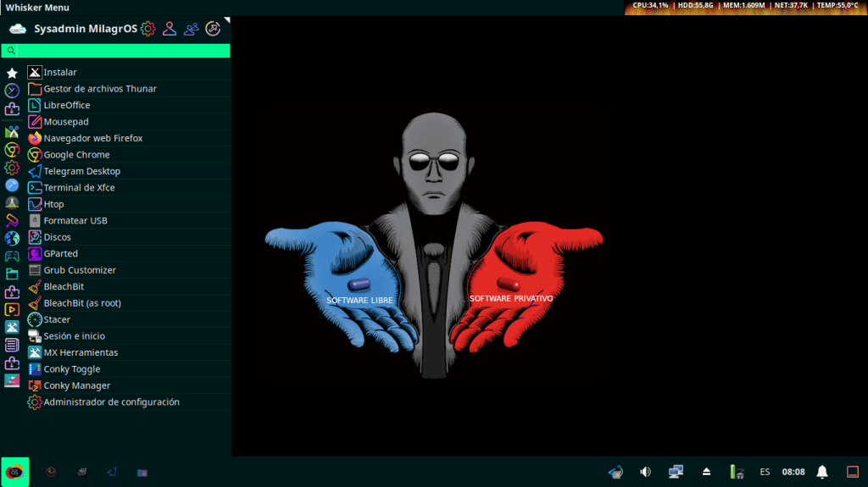The width and height of the screenshot is (868, 487).
Task: Open the Games controller category
Action: (x=12, y=256)
